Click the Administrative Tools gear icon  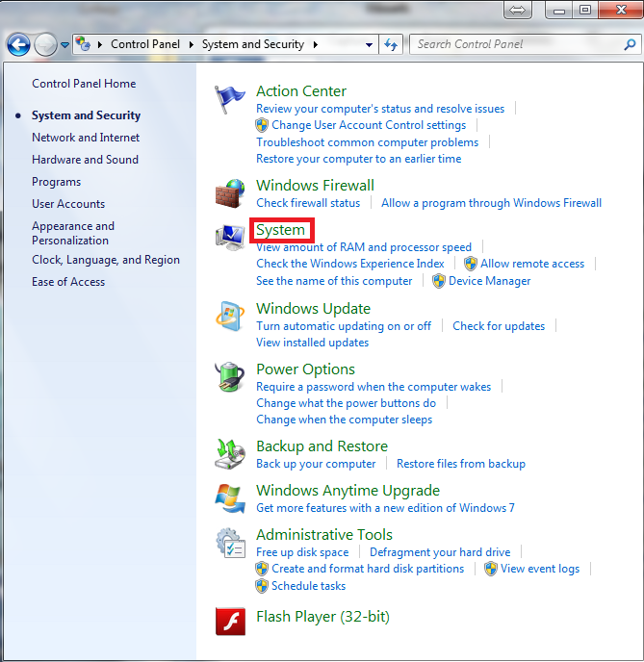point(230,543)
